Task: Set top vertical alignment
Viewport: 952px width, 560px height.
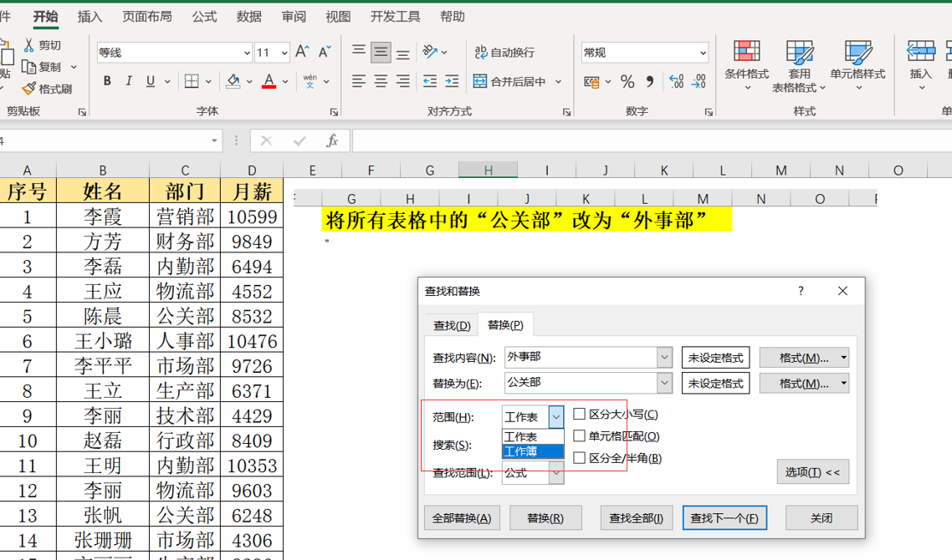Action: (x=359, y=52)
